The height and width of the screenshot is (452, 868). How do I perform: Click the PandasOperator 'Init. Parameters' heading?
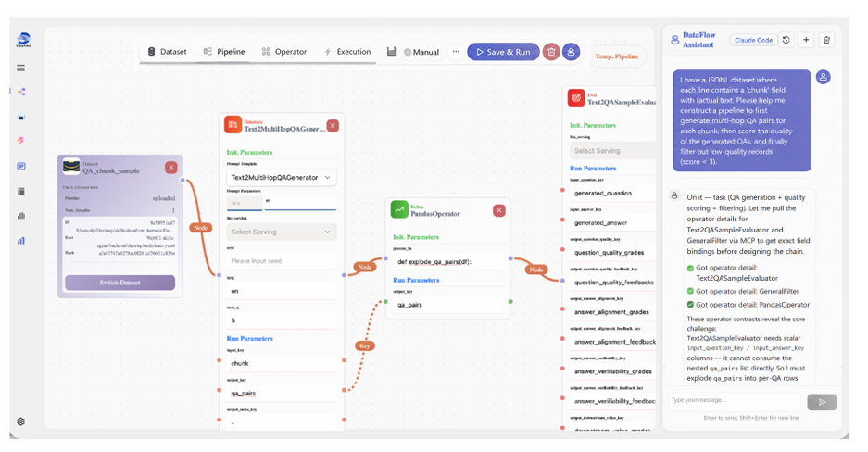pos(416,237)
